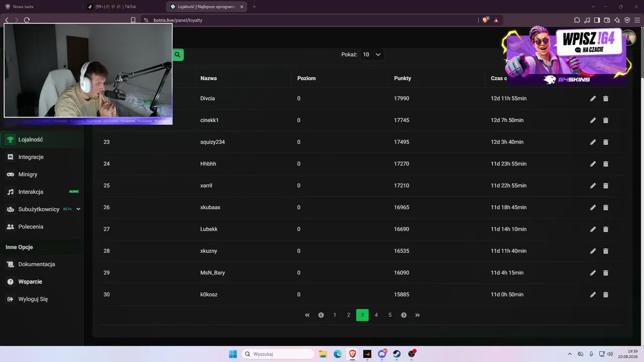Screen dimensions: 644x362
Task: Go to previous page arrow
Action: [x=321, y=315]
